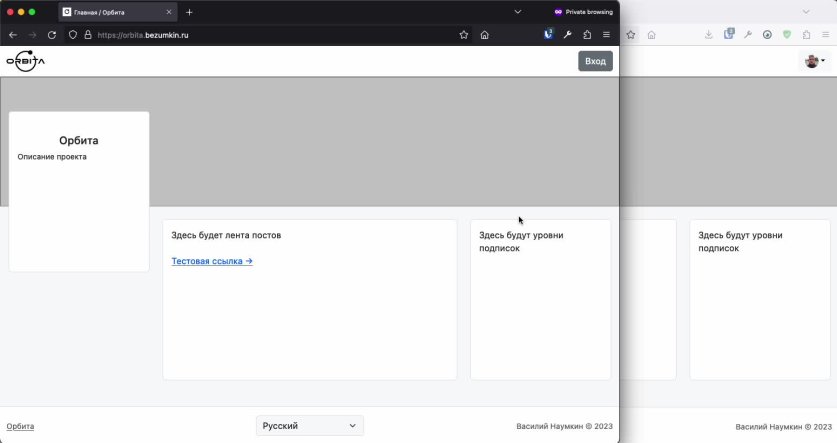Click green shield extension in background window
837x443 pixels.
pyautogui.click(x=787, y=35)
